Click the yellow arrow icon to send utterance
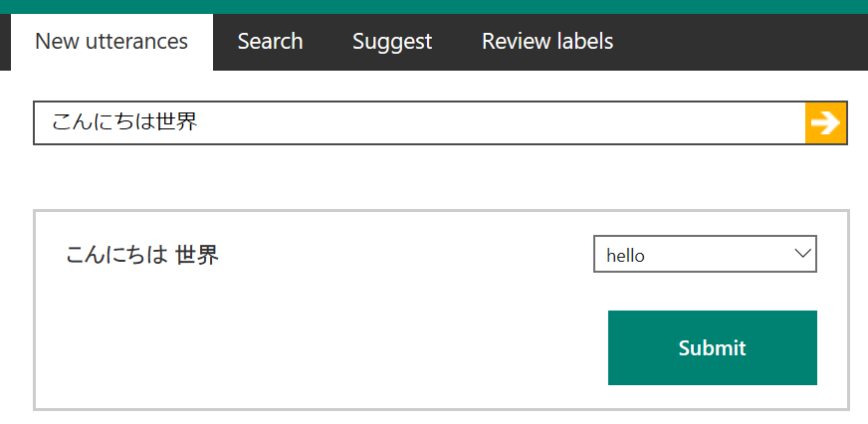 826,122
